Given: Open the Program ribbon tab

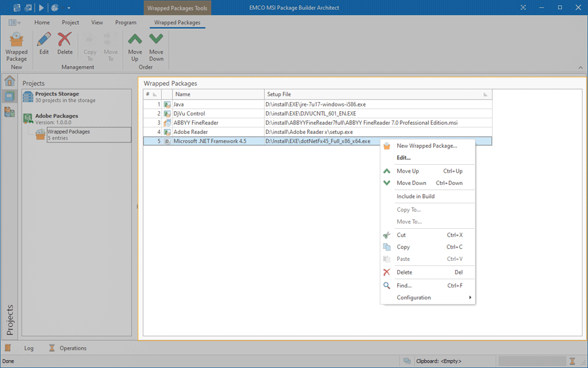Looking at the screenshot, I should click(125, 22).
